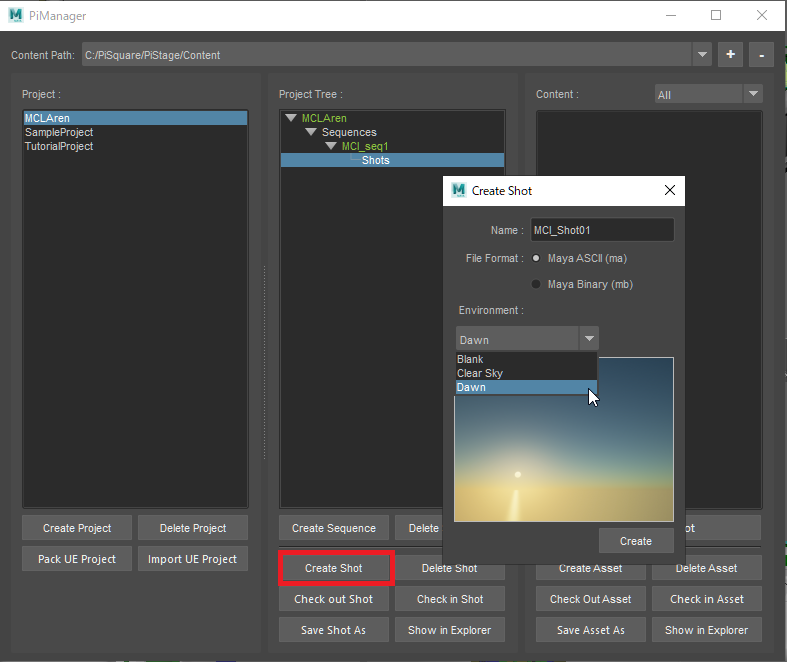787x662 pixels.
Task: Maximize the PiManager window
Action: pyautogui.click(x=716, y=15)
